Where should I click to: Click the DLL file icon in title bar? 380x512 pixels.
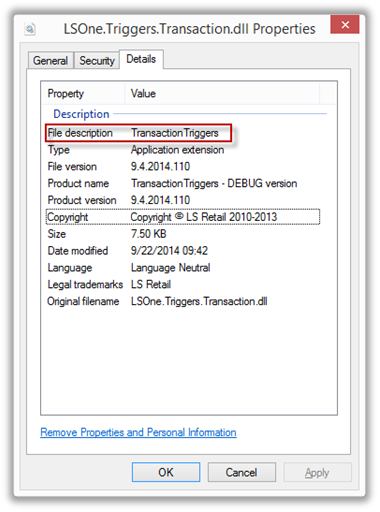30,29
